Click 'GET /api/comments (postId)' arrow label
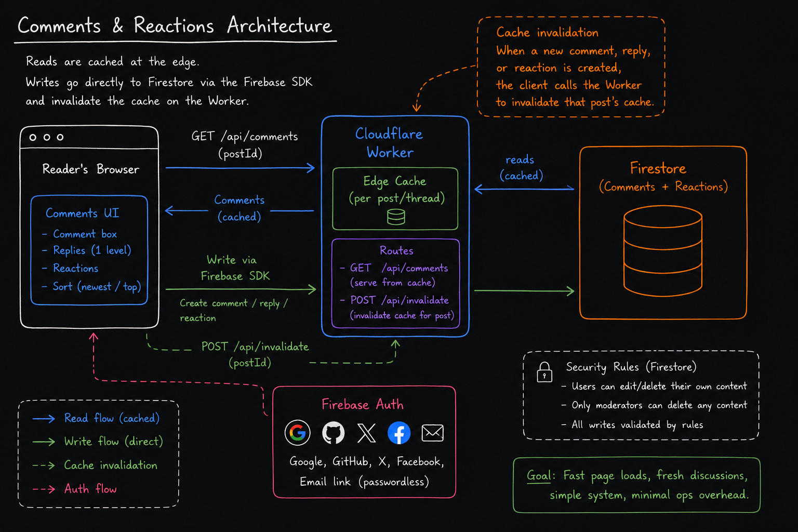Viewport: 798px width, 532px height. (x=244, y=145)
